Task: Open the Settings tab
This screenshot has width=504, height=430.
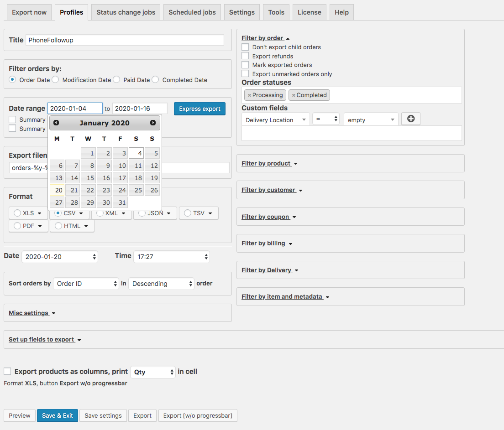Action: tap(241, 12)
